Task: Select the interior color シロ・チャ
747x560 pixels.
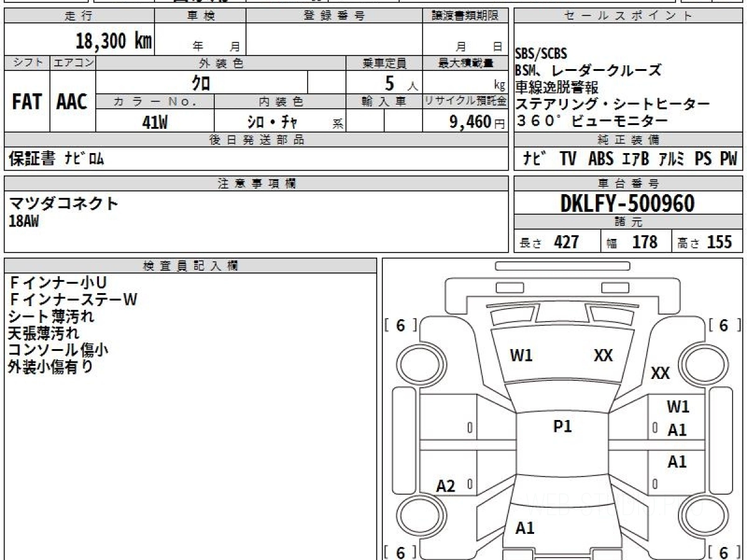Action: tap(272, 122)
